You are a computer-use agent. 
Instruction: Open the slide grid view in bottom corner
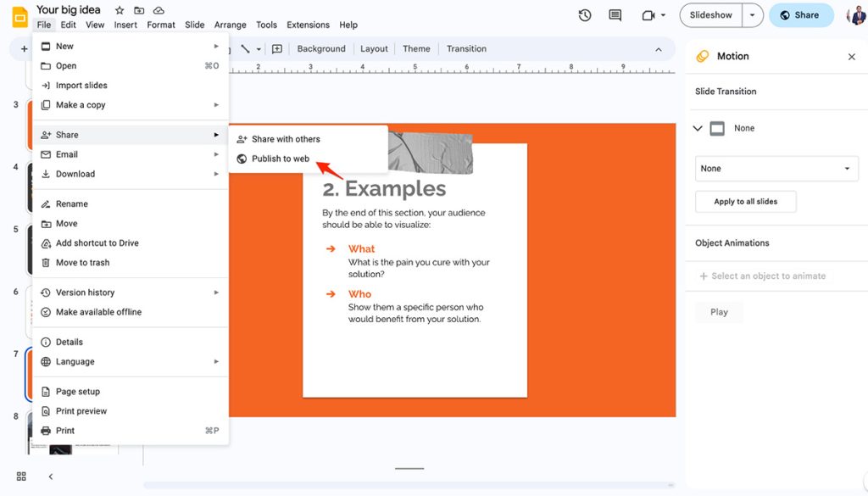coord(20,476)
